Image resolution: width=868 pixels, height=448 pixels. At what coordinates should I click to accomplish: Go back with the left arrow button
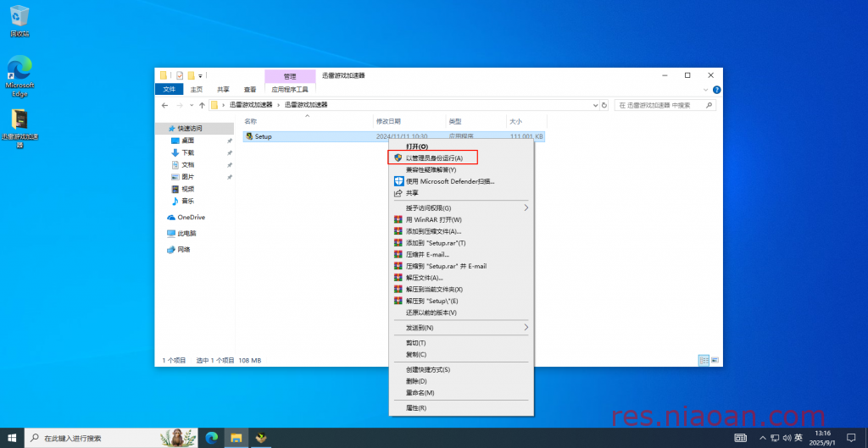[x=164, y=105]
